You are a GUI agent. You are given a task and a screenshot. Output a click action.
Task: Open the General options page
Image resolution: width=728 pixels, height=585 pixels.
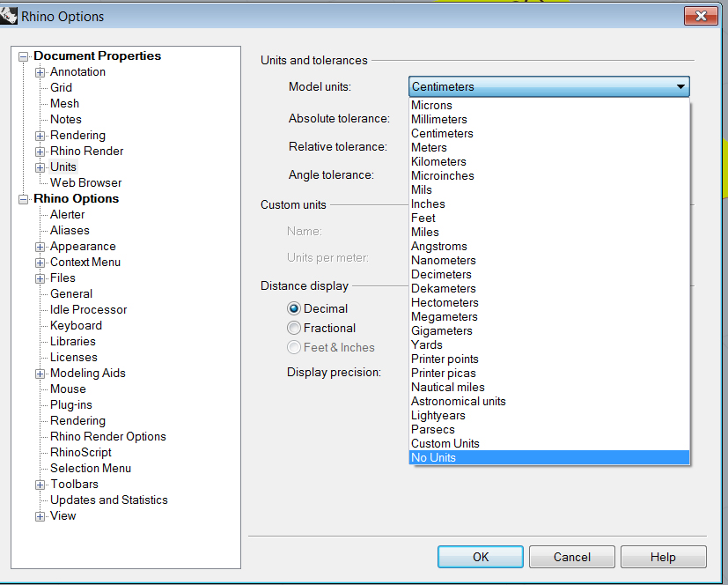coord(71,294)
